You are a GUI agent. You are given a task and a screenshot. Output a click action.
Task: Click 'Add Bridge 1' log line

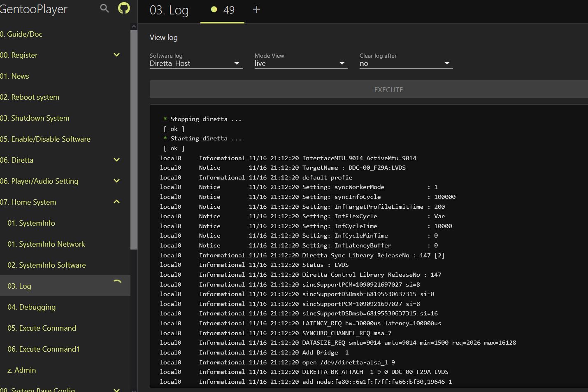325,352
